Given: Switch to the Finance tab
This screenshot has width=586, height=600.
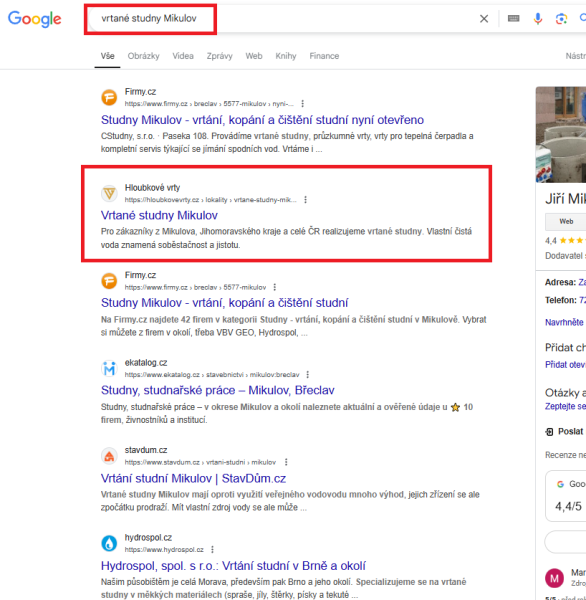Looking at the screenshot, I should pos(324,56).
